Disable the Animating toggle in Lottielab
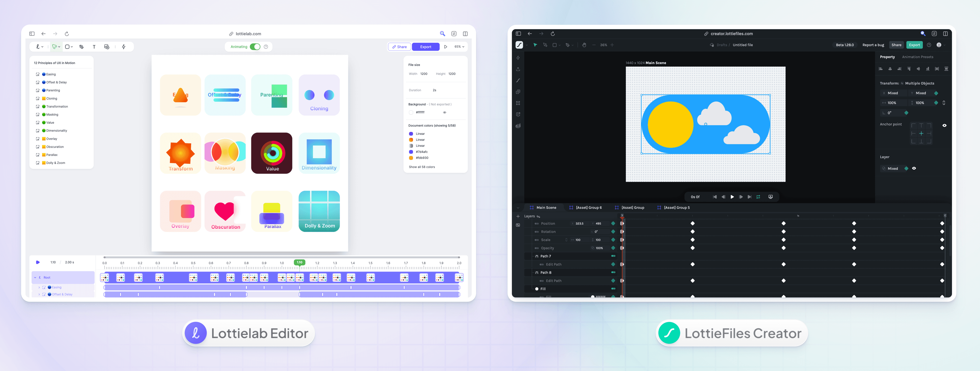 [x=255, y=46]
